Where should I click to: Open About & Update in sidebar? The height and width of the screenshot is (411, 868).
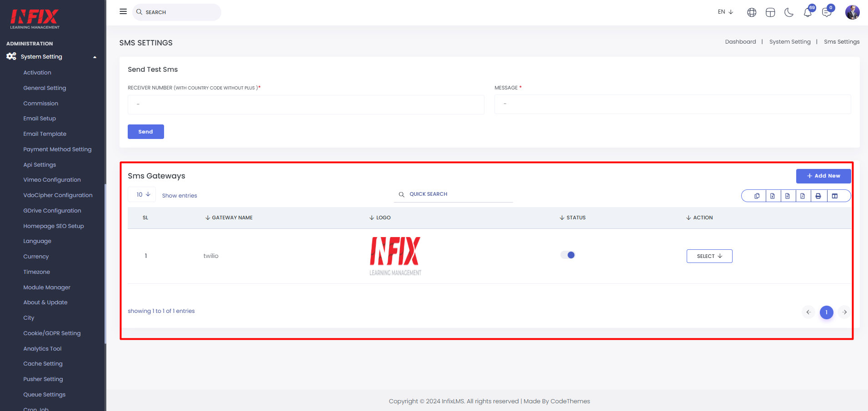(45, 302)
